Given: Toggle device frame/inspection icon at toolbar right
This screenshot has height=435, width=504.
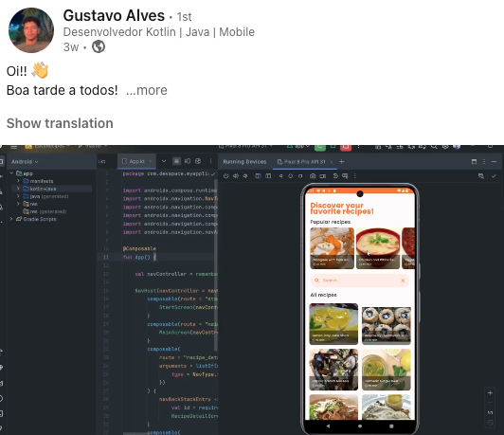Looking at the screenshot, I should click(481, 176).
